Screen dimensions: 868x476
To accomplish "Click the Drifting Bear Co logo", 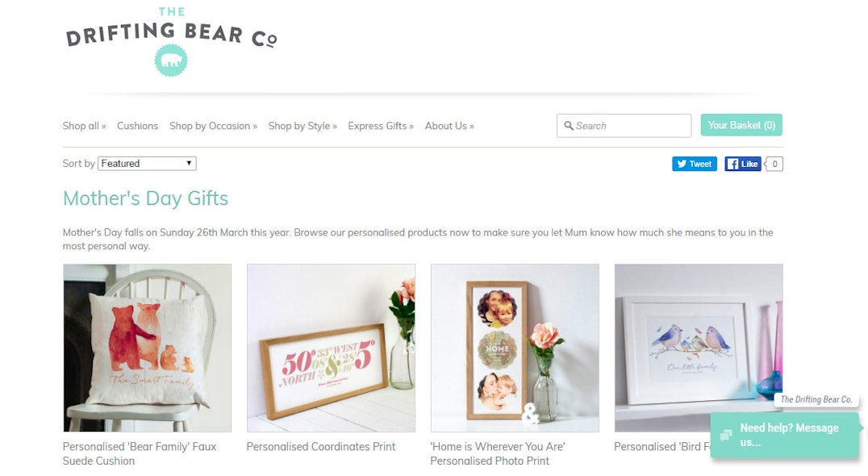I will [171, 41].
